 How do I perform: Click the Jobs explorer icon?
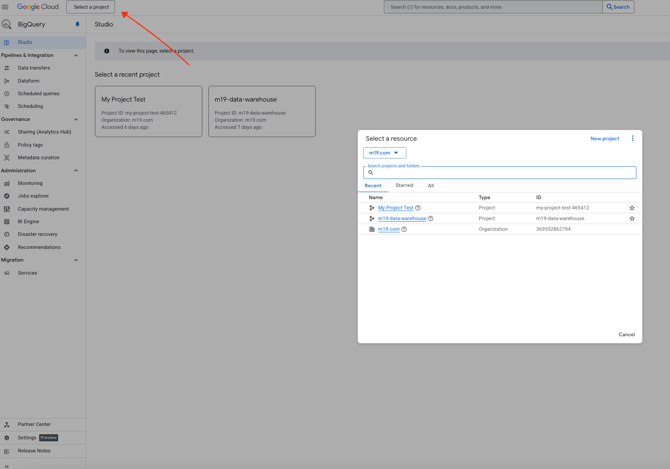[6, 196]
